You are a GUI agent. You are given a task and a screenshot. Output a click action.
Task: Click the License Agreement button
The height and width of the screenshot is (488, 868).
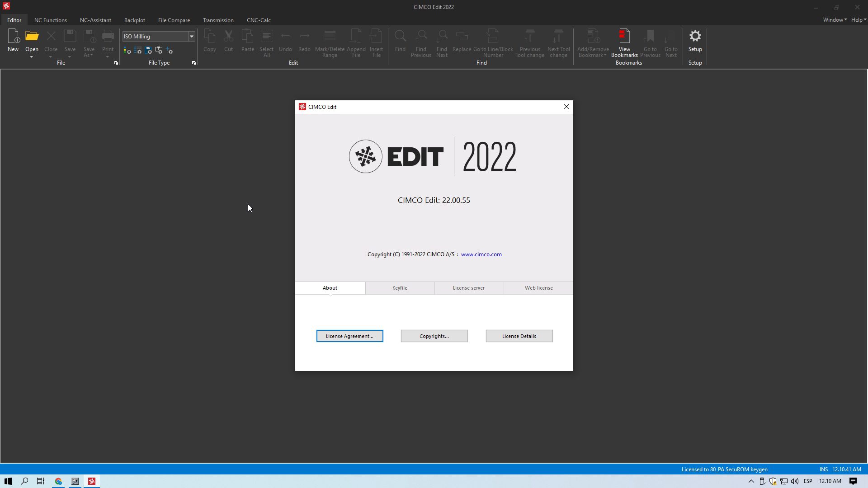[x=349, y=336]
